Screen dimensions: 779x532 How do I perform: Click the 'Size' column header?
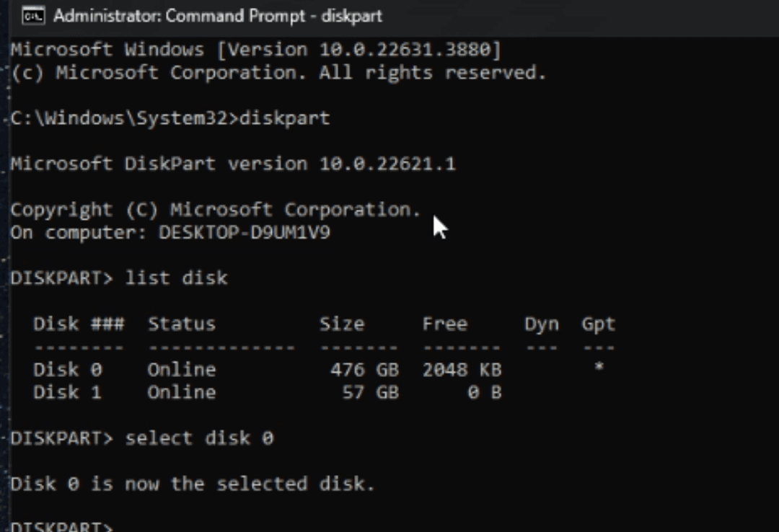point(342,324)
